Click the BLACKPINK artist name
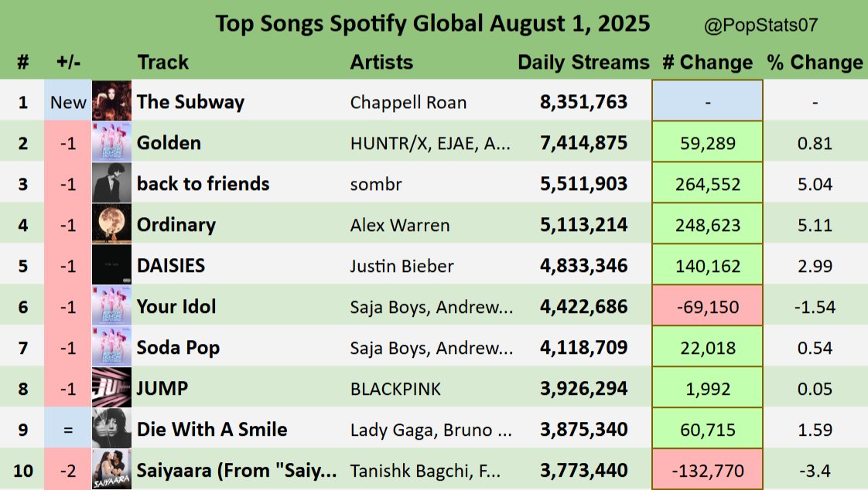Image resolution: width=868 pixels, height=490 pixels. click(x=398, y=389)
